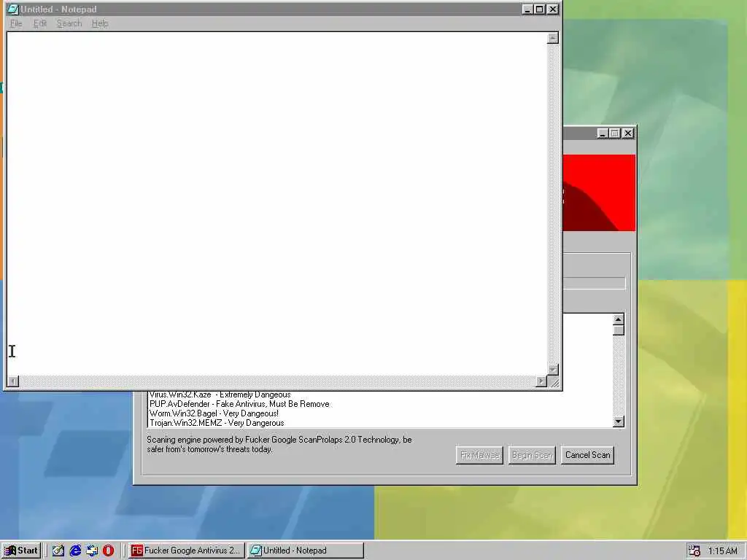747x560 pixels.
Task: Click Notepad horizontal scrollbar left arrow
Action: (x=13, y=381)
